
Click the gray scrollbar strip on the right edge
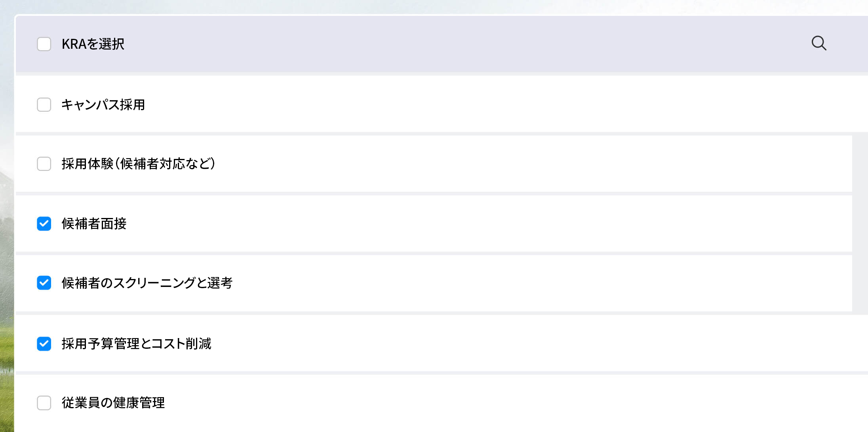click(x=860, y=222)
